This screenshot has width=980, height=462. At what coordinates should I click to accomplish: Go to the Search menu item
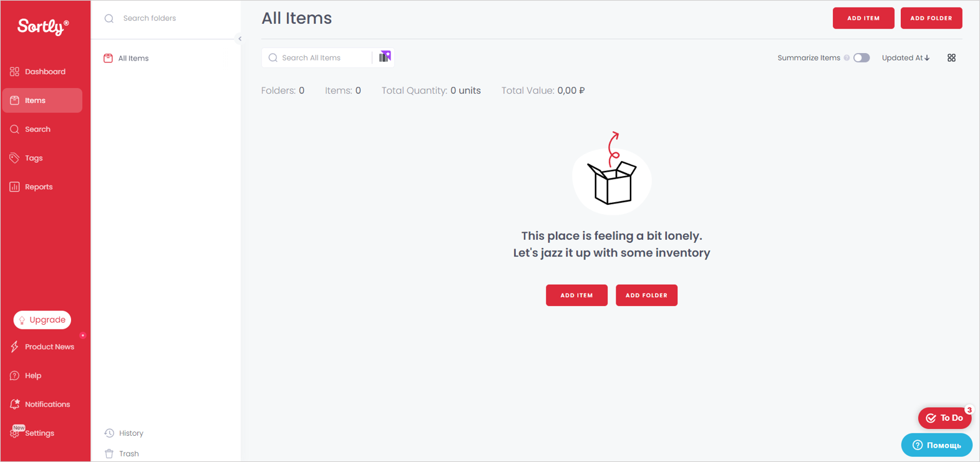pyautogui.click(x=37, y=129)
